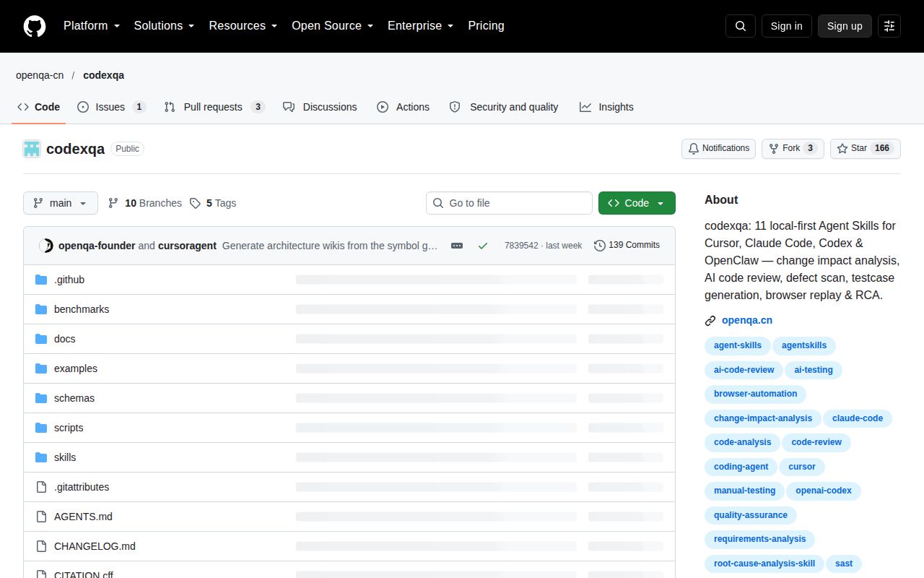Click the codexqa repository avatar
Screen dimensions: 924x578
point(32,149)
